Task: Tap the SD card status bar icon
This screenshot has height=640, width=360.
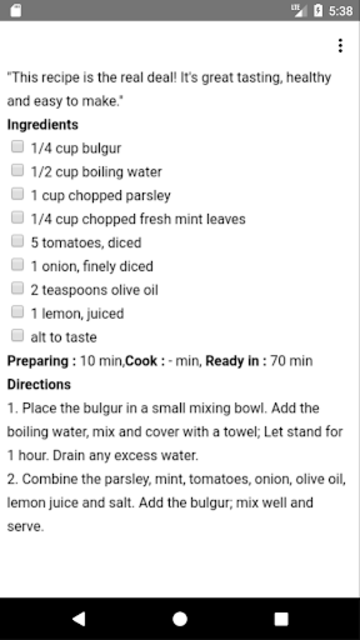Action: tap(16, 10)
